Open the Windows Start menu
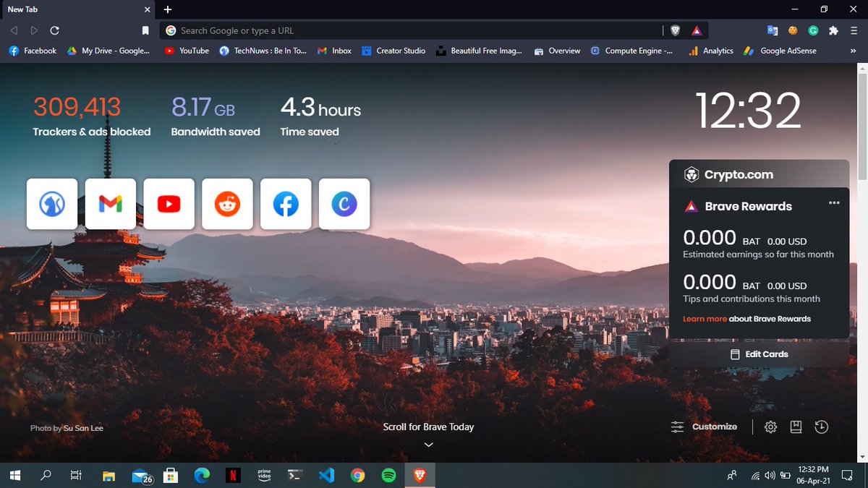The width and height of the screenshot is (868, 488). coord(14,475)
